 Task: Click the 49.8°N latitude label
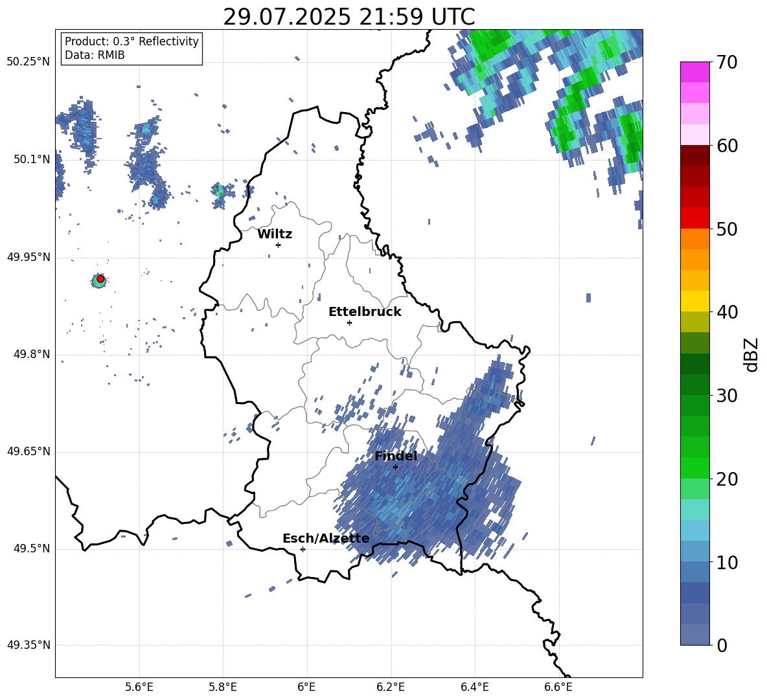[31, 354]
